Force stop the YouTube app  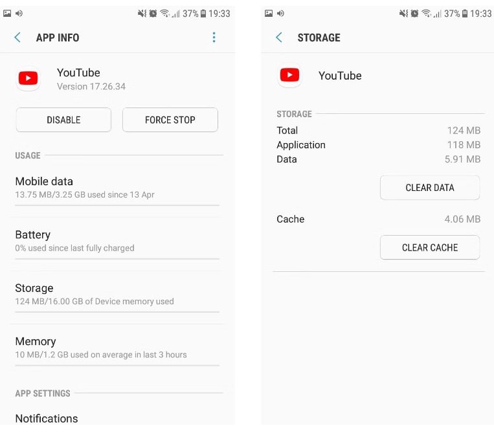(x=170, y=120)
